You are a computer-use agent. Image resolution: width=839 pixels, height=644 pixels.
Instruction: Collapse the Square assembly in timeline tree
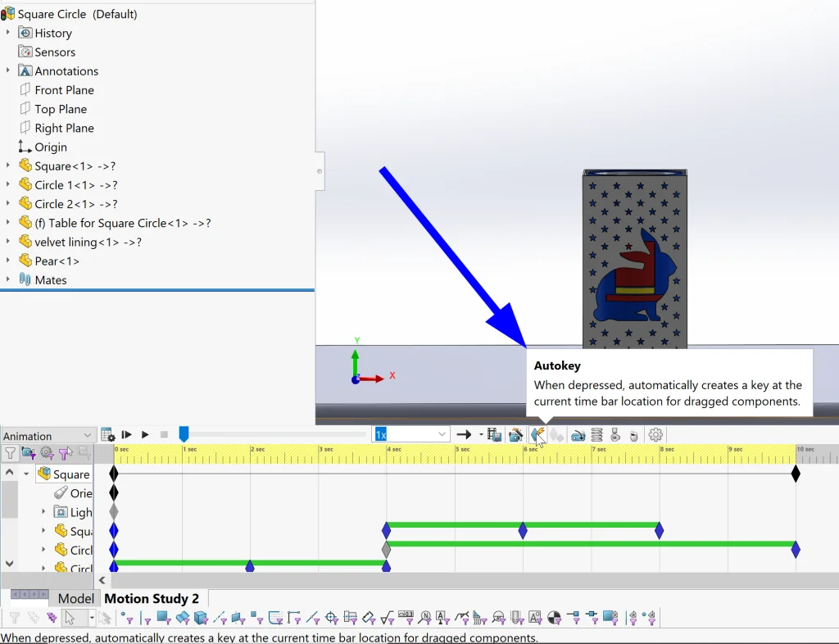tap(26, 474)
